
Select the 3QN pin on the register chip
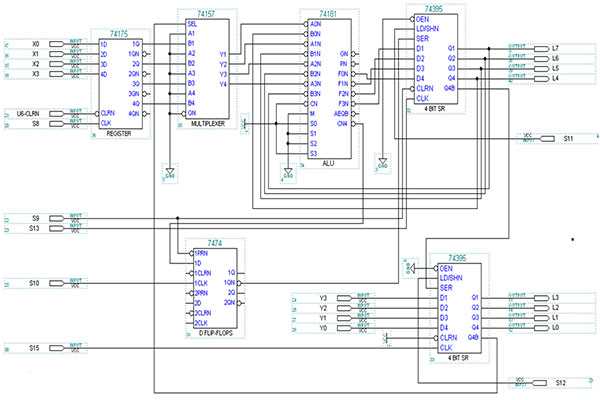[134, 94]
